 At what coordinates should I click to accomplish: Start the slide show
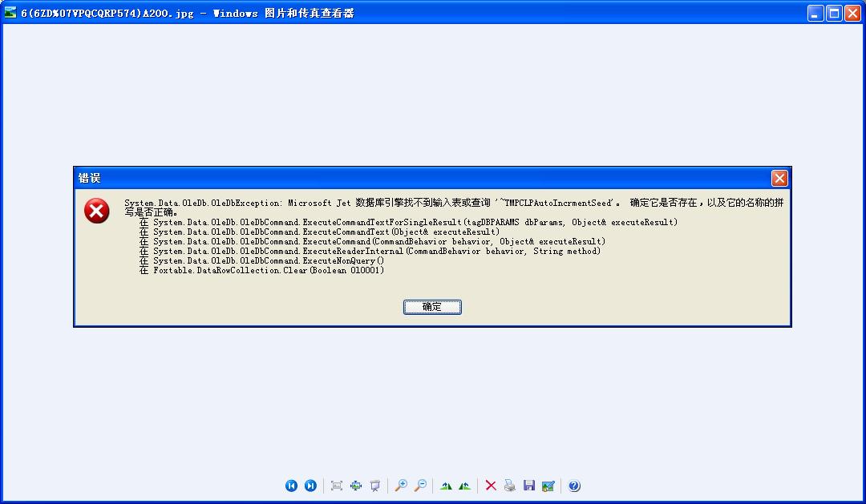[375, 486]
